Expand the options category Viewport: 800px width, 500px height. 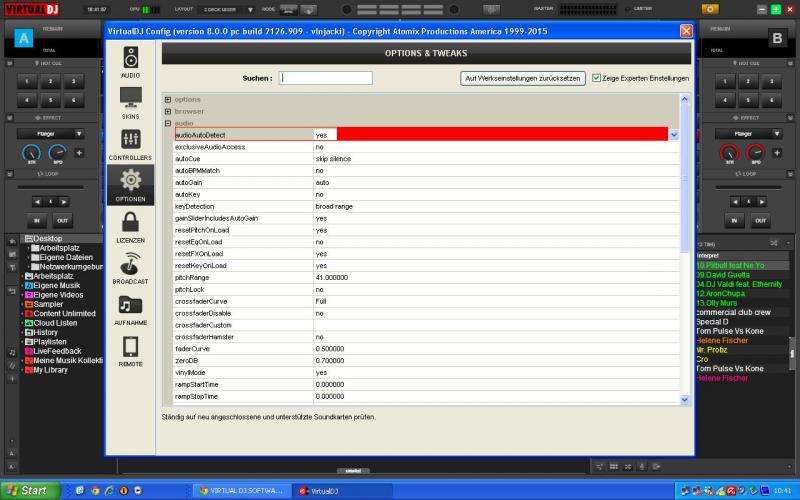(168, 100)
